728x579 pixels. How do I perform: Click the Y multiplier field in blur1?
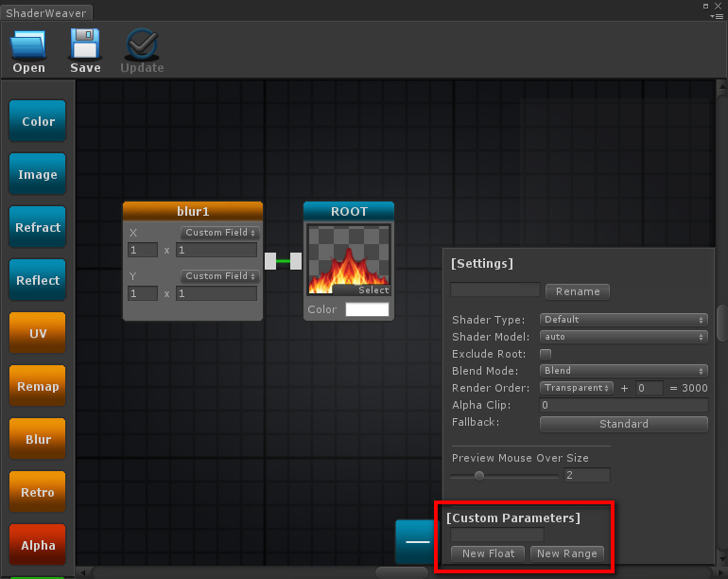[x=217, y=293]
